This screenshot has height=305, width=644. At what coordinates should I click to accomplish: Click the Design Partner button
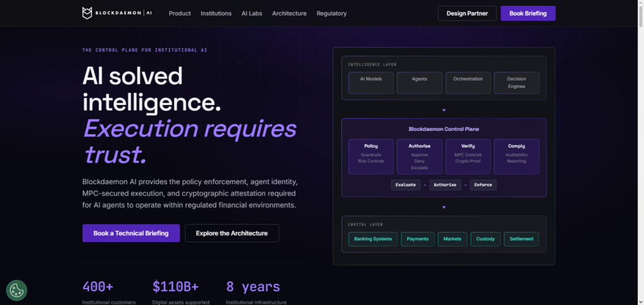pos(467,13)
